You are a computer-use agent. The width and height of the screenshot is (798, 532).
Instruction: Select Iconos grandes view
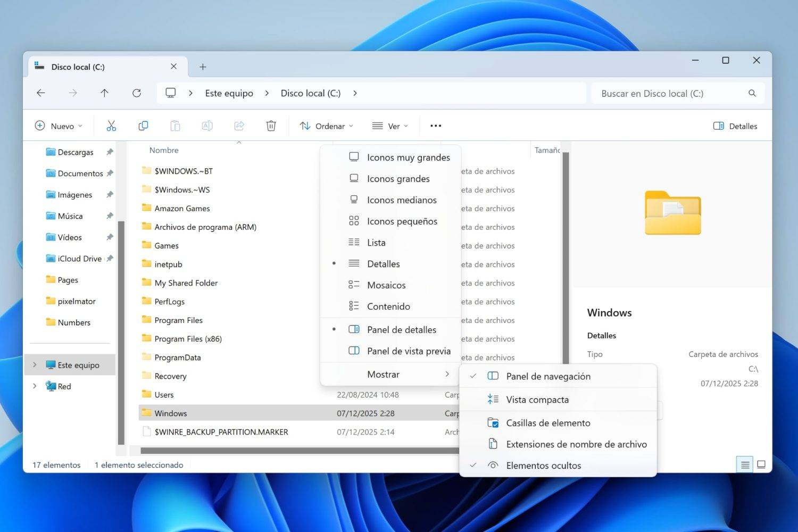tap(390, 179)
